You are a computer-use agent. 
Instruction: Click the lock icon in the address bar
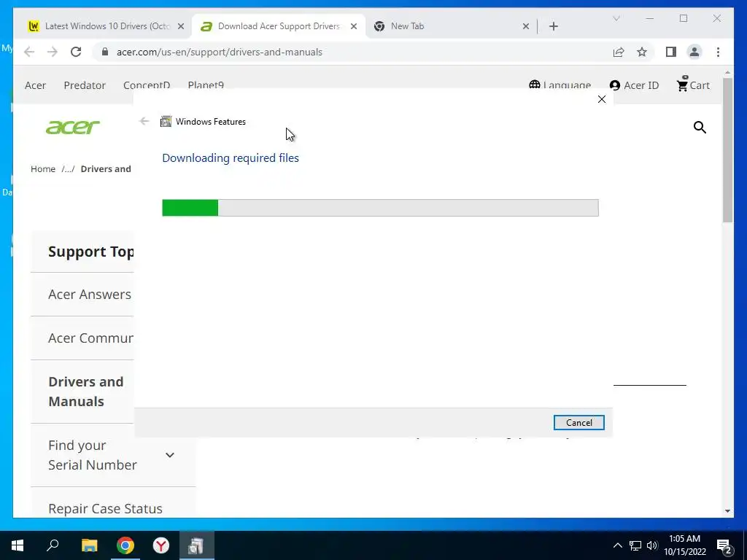click(105, 52)
